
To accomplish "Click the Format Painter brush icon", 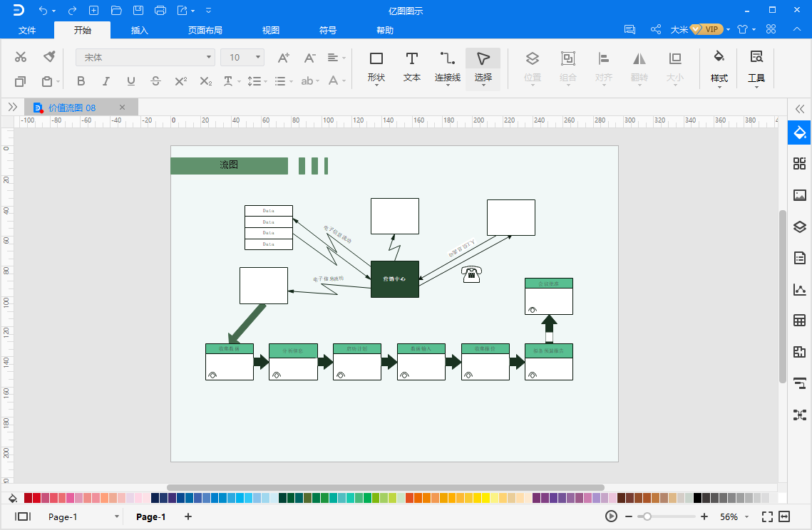I will coord(49,56).
